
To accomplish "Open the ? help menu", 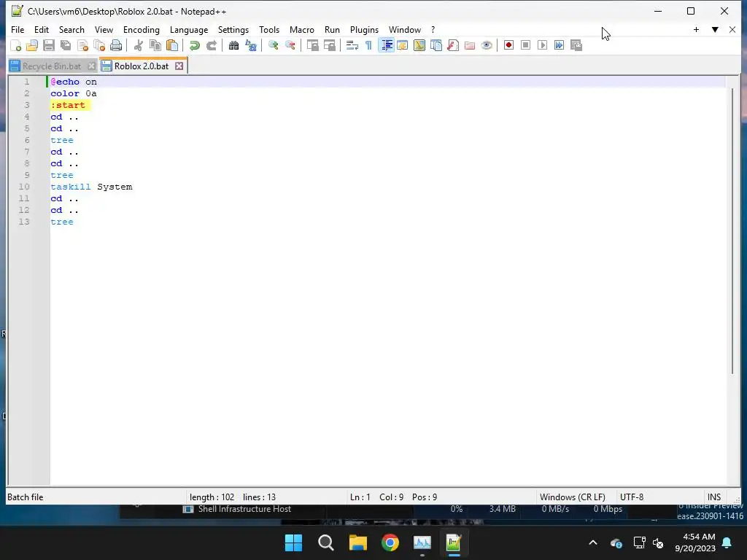I will (x=433, y=29).
